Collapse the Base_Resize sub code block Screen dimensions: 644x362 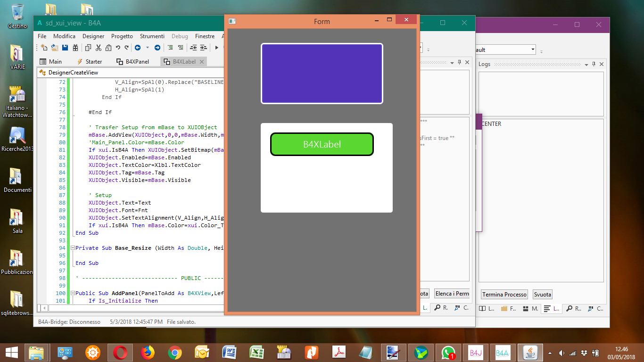73,248
